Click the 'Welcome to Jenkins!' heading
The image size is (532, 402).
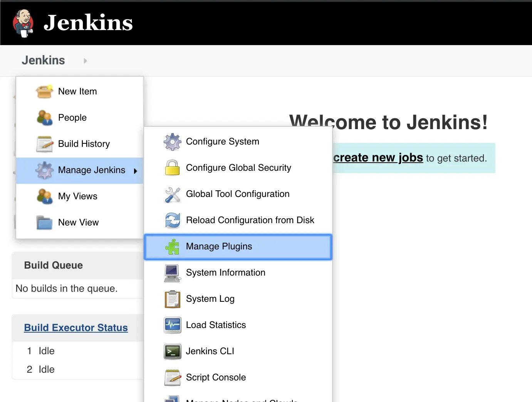click(x=389, y=122)
